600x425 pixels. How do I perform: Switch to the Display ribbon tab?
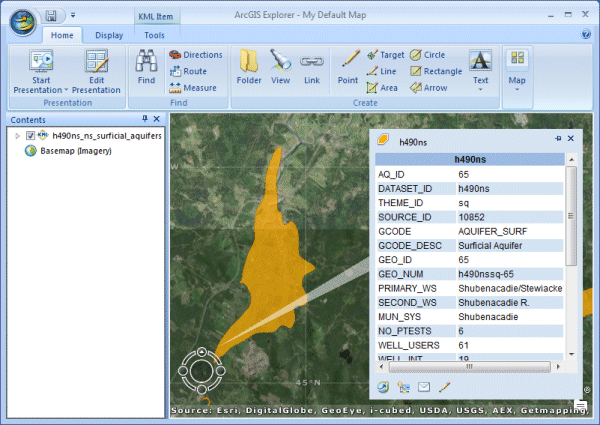coord(109,35)
